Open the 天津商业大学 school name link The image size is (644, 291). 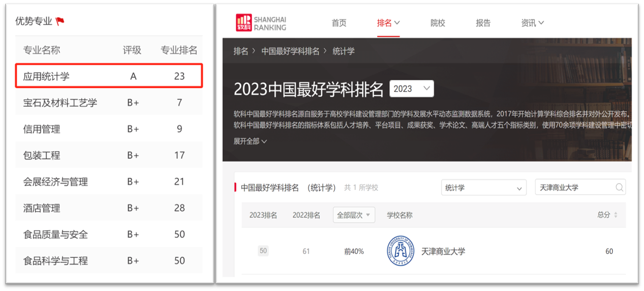coord(443,251)
